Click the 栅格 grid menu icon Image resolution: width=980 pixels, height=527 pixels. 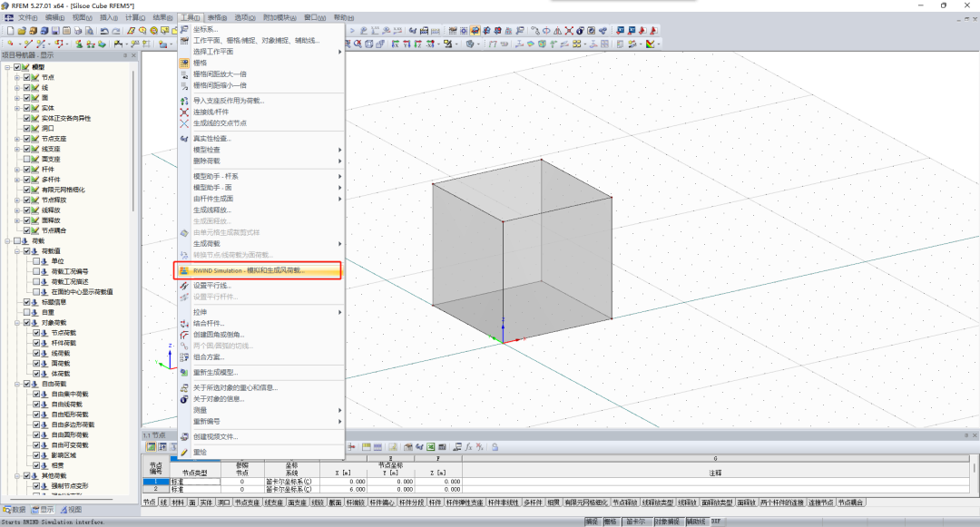pyautogui.click(x=184, y=63)
